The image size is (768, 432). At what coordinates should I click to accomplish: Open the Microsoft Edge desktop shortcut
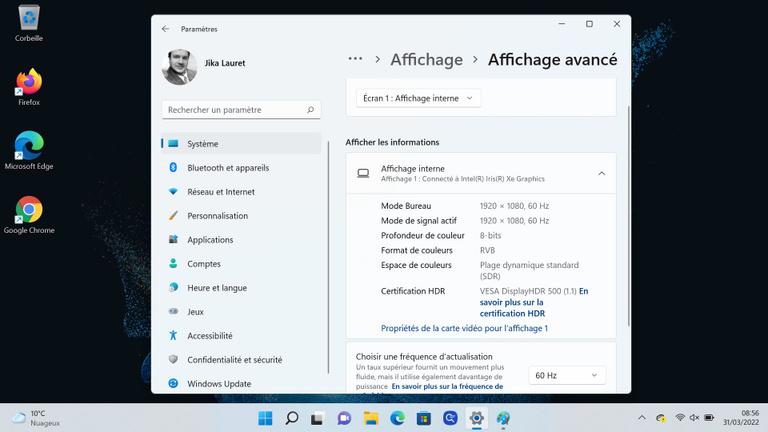[x=29, y=151]
